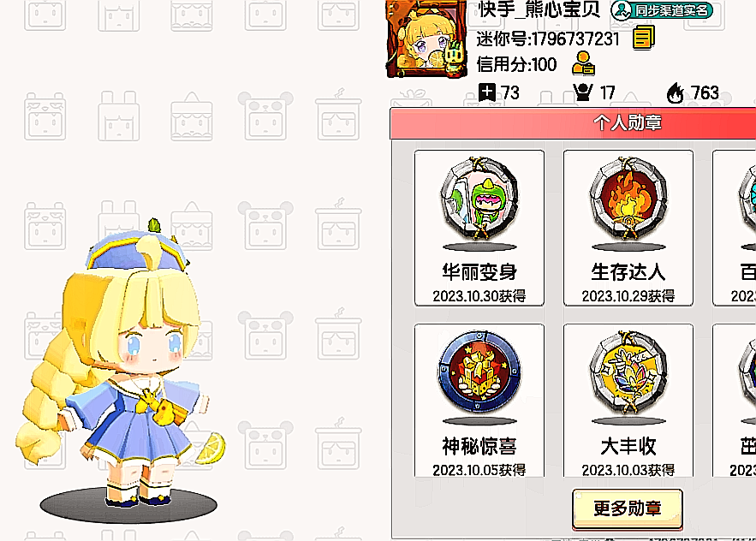
Task: Click the 2023.10.30获得 date under 华丽变身
Action: tap(479, 295)
